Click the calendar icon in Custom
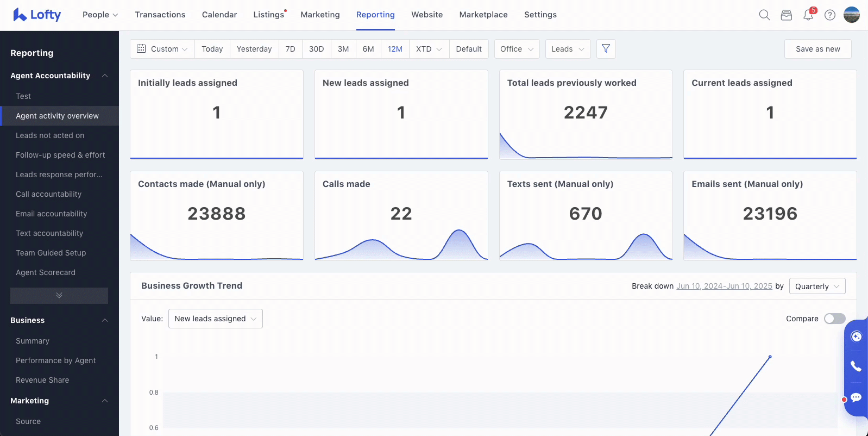This screenshot has width=868, height=436. [x=141, y=49]
